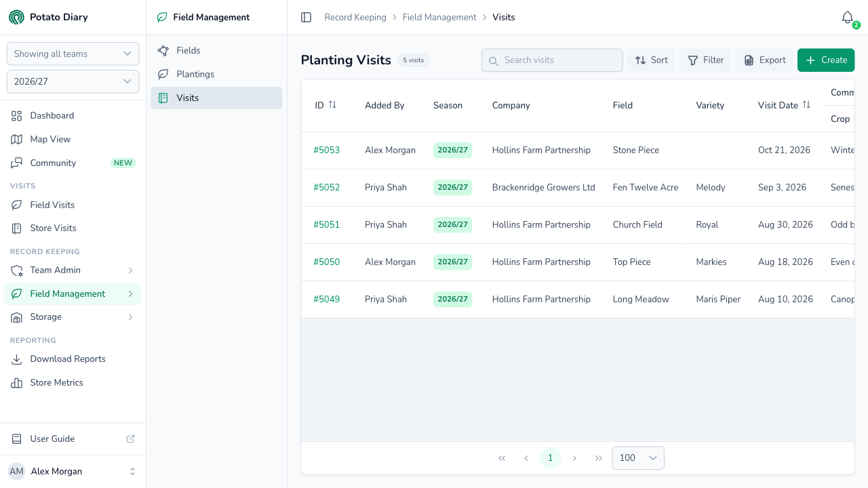Click the Store Visits book icon
The image size is (868, 488).
click(17, 228)
